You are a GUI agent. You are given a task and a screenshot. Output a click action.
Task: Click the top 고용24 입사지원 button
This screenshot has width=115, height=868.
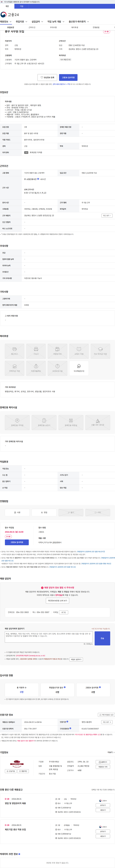click(68, 77)
